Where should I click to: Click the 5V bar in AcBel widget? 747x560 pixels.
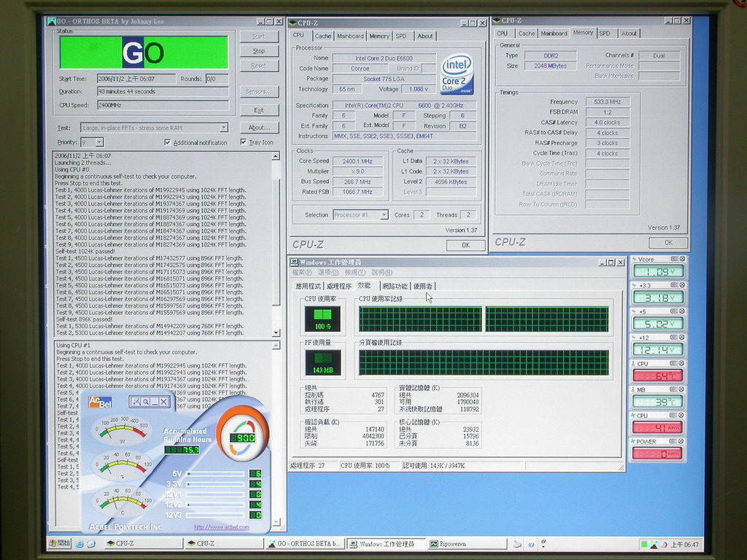[216, 474]
